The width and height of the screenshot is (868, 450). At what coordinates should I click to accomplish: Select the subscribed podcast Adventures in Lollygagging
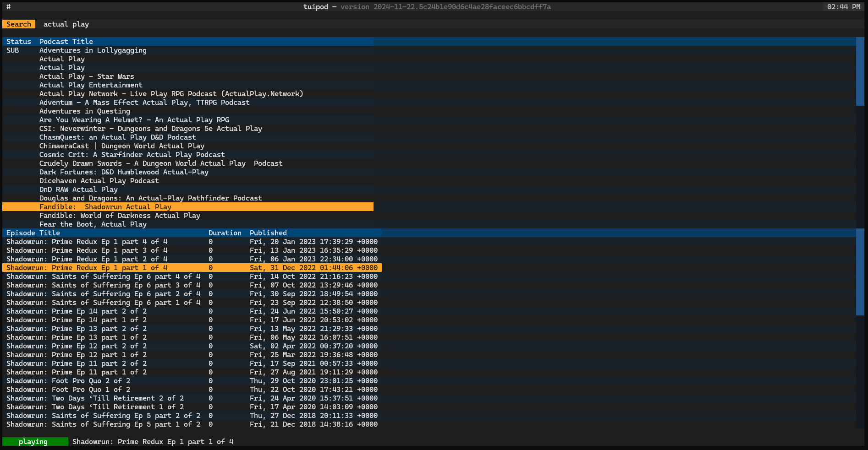188,50
